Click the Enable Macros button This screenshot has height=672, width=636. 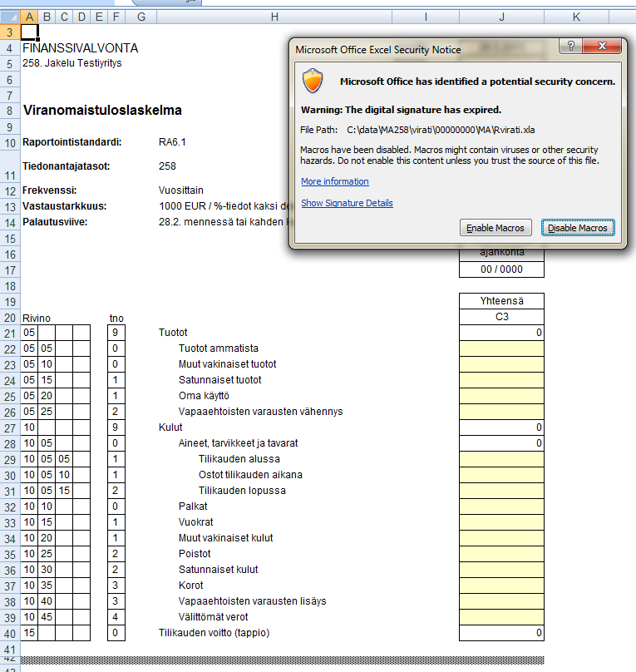(x=495, y=228)
